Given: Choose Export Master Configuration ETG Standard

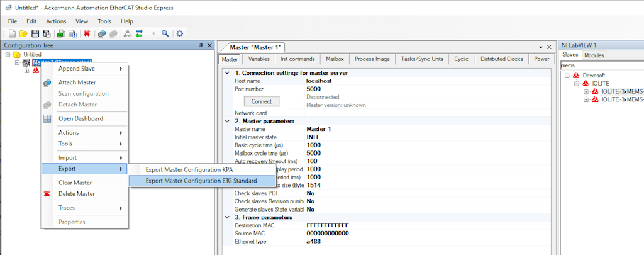Looking at the screenshot, I should [201, 181].
